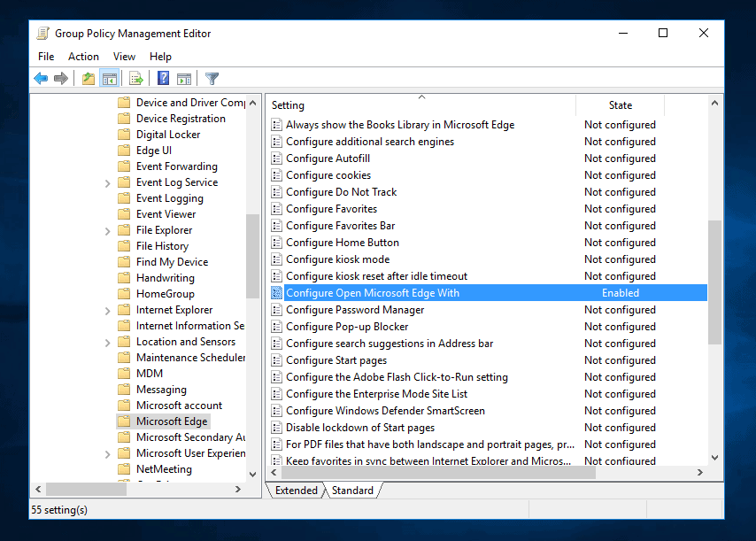Screen dimensions: 756x541
Task: Switch to the Standard tab
Action: point(352,490)
